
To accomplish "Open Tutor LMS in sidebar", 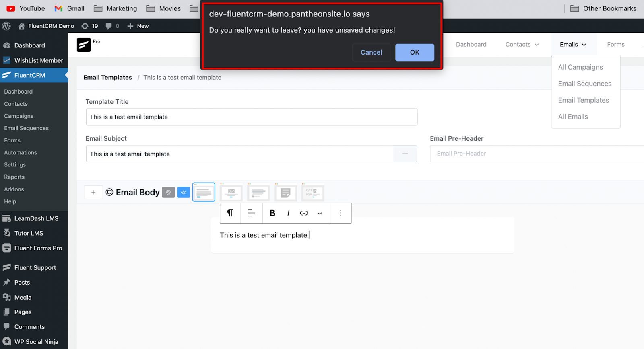I will [x=34, y=233].
